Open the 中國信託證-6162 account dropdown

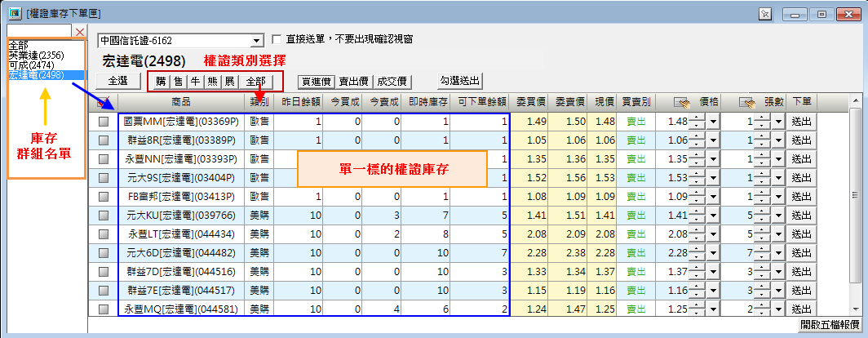(257, 40)
